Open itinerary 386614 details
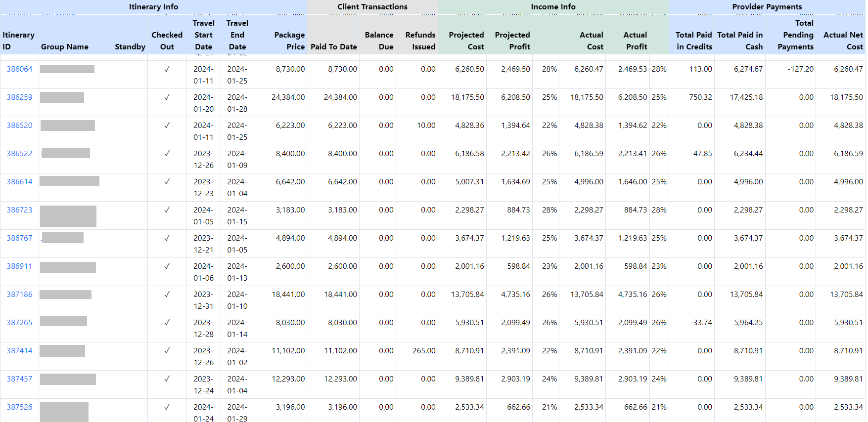The height and width of the screenshot is (422, 868). tap(19, 182)
